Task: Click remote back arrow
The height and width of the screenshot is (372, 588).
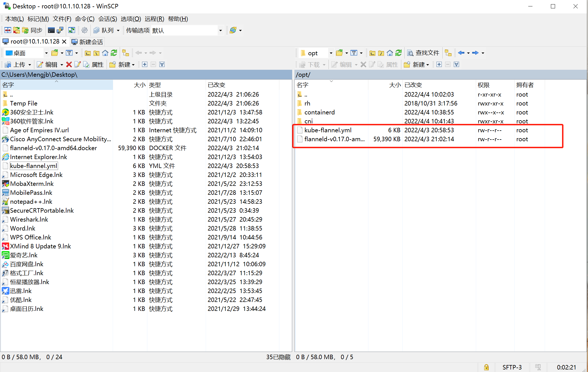Action: 461,53
